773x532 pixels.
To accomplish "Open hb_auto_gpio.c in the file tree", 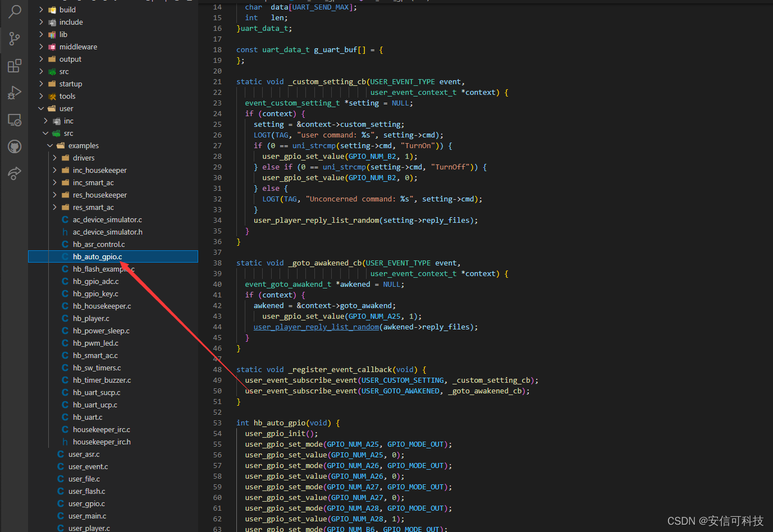I will [97, 256].
